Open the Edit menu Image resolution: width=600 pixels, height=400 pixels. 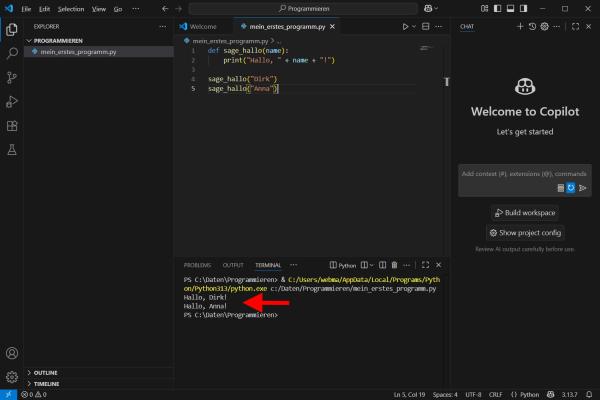pyautogui.click(x=44, y=9)
